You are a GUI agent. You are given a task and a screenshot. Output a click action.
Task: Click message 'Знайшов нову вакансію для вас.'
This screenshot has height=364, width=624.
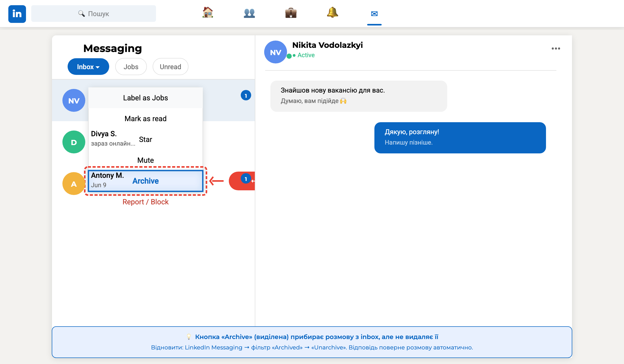[x=359, y=96]
